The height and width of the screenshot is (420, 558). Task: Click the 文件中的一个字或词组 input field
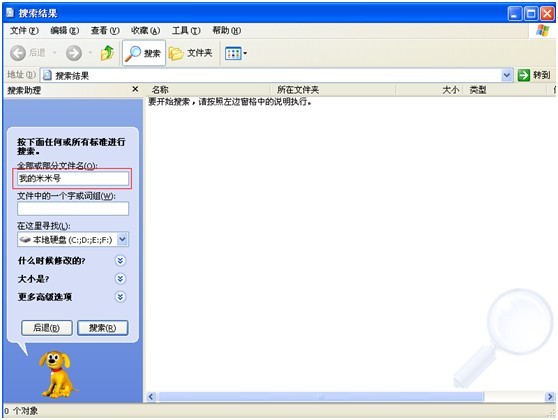(73, 209)
